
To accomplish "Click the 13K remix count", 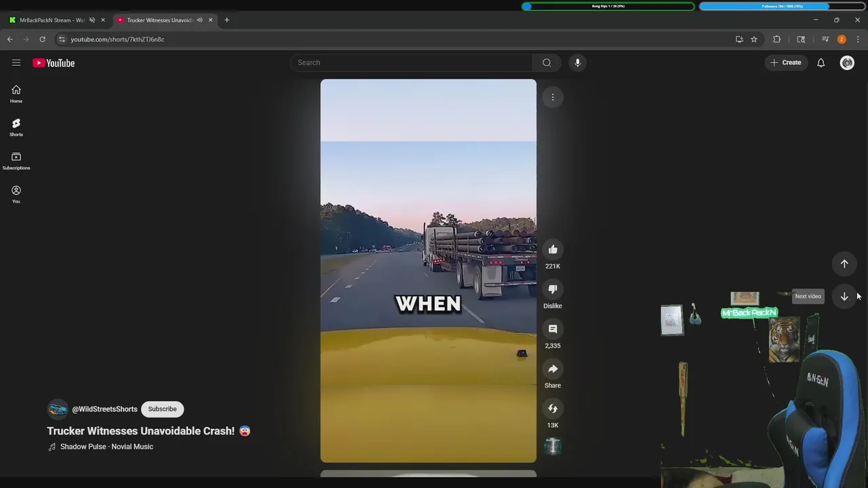I will (553, 426).
